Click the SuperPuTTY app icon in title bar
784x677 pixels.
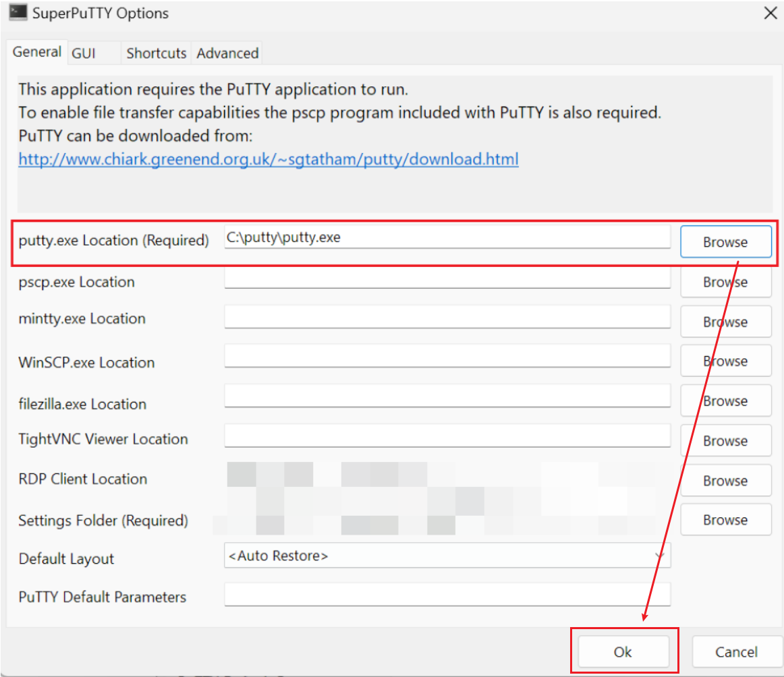(18, 13)
